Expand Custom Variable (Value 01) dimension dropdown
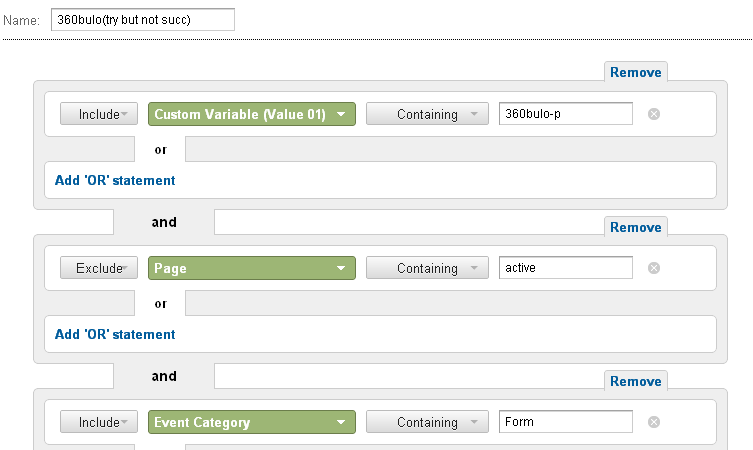The height and width of the screenshot is (450, 753). 251,114
